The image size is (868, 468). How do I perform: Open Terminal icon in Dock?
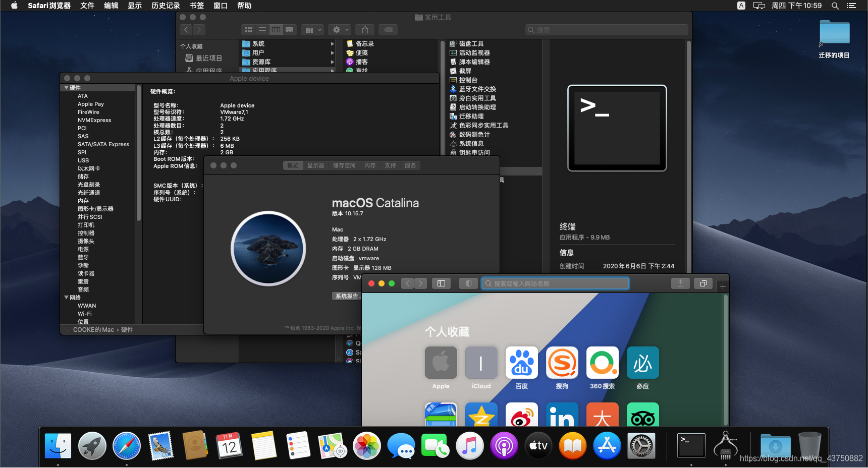pyautogui.click(x=691, y=446)
